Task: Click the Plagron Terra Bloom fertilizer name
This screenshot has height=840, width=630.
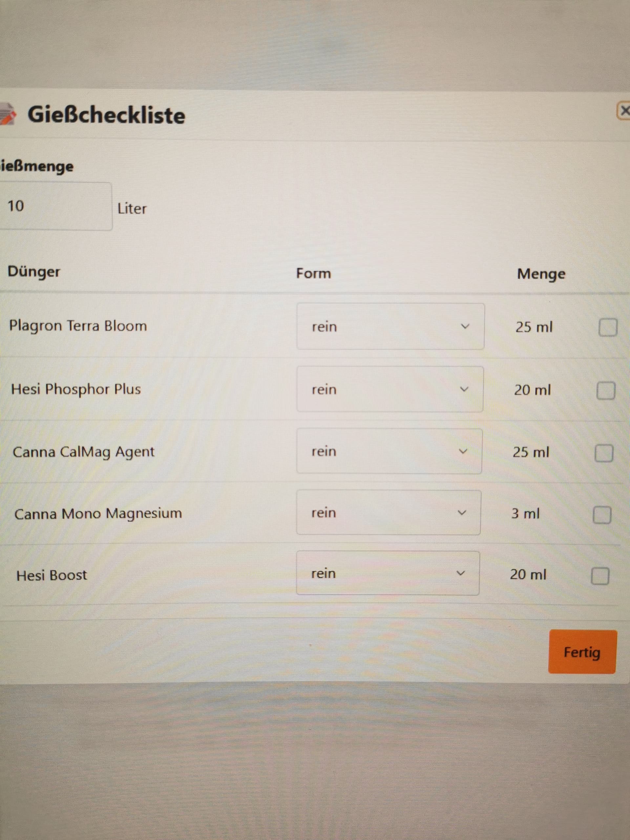Action: tap(78, 326)
